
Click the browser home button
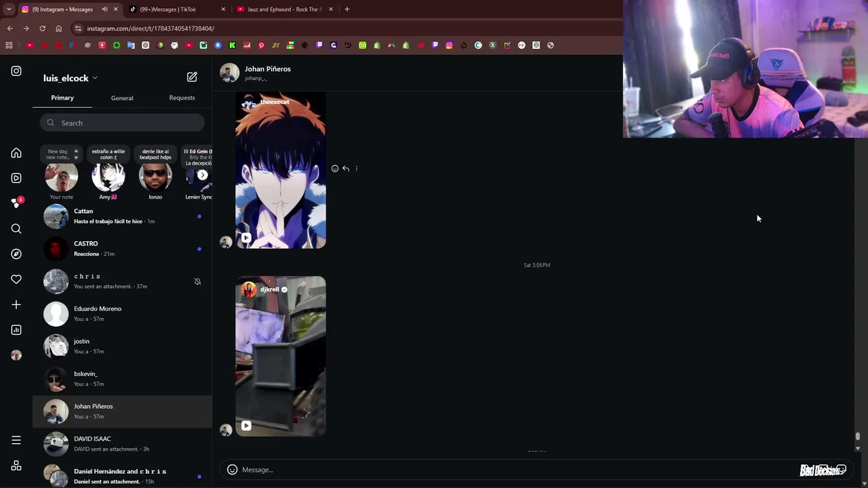[58, 28]
